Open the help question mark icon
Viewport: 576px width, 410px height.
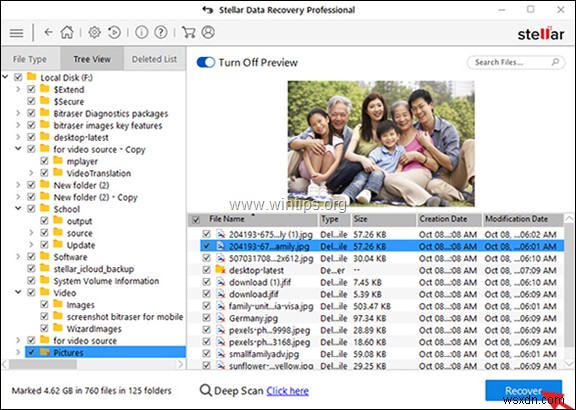[161, 32]
